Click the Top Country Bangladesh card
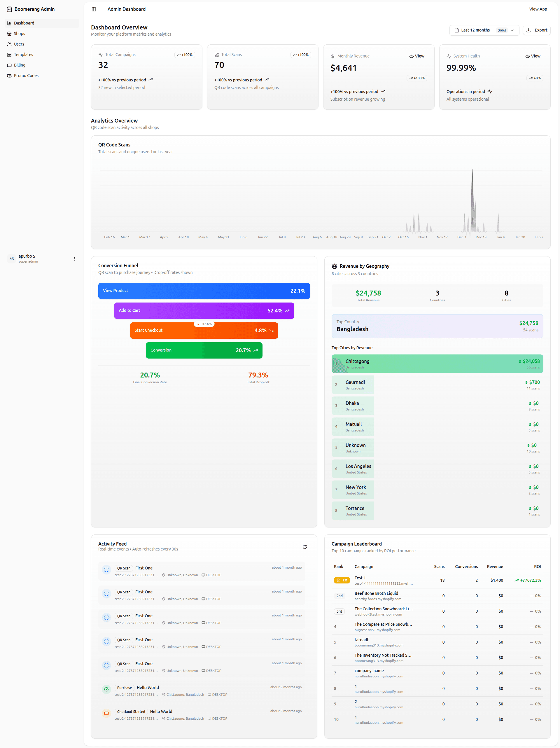560x748 pixels. click(x=437, y=326)
